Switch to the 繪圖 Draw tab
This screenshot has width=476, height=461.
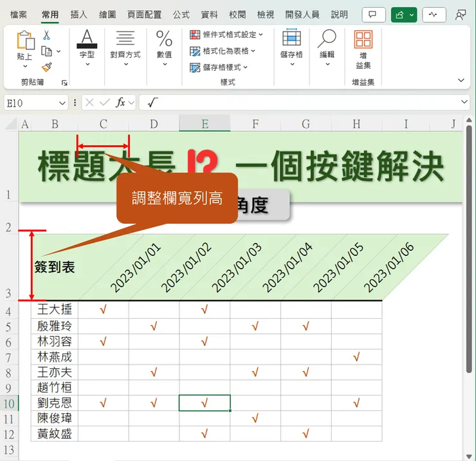[x=107, y=15]
